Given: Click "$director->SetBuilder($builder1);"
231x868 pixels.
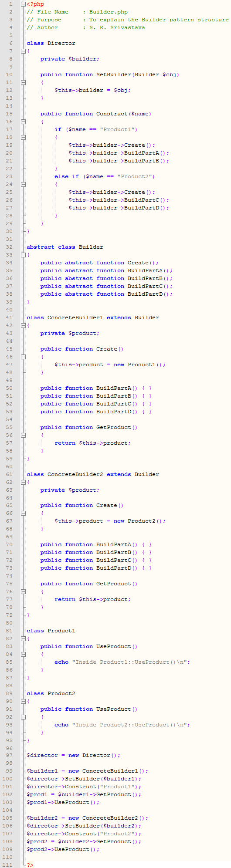Looking at the screenshot, I should (84, 779).
